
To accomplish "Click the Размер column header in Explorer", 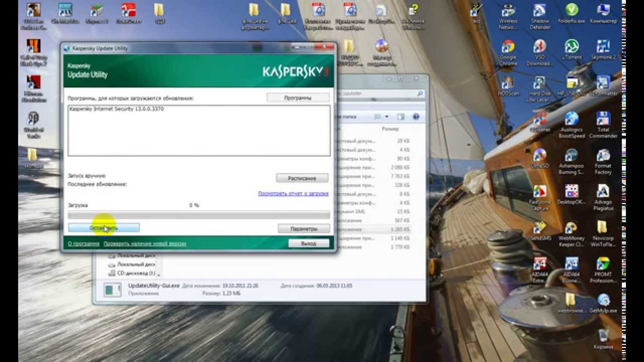I will click(x=390, y=129).
